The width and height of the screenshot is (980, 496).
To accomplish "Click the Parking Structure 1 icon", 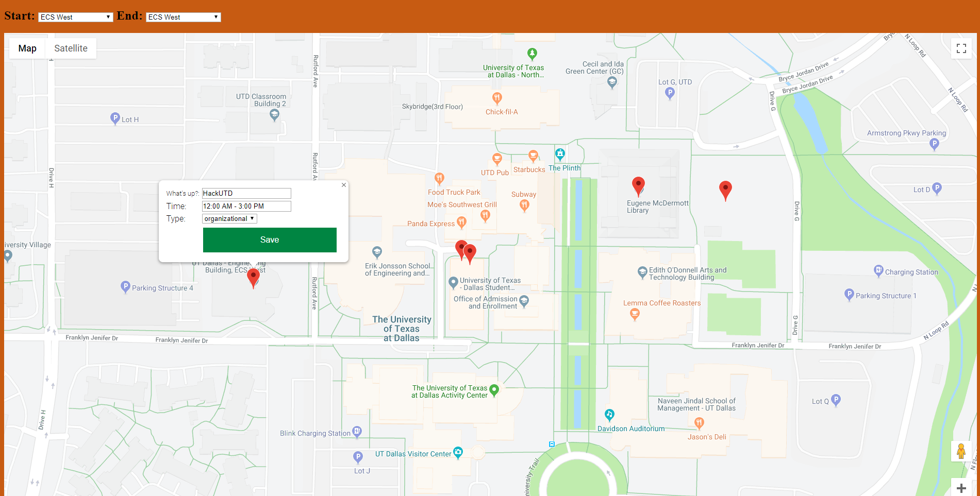I will pyautogui.click(x=849, y=295).
